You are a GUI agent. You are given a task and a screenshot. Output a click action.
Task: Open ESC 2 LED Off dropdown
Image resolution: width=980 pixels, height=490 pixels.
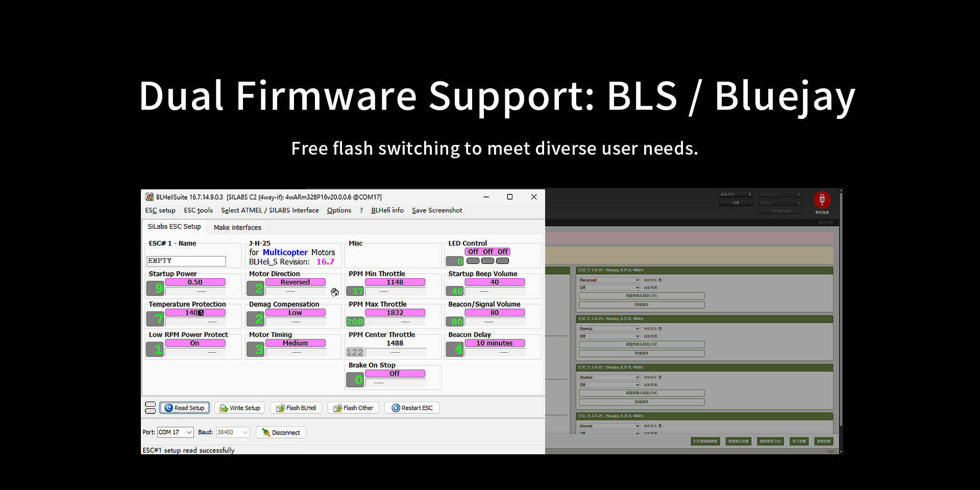[x=609, y=336]
